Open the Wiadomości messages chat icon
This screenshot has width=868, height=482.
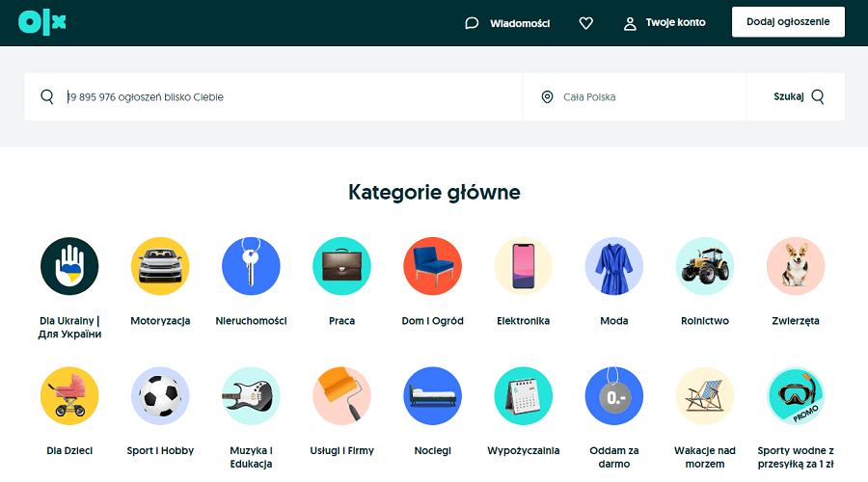(472, 23)
